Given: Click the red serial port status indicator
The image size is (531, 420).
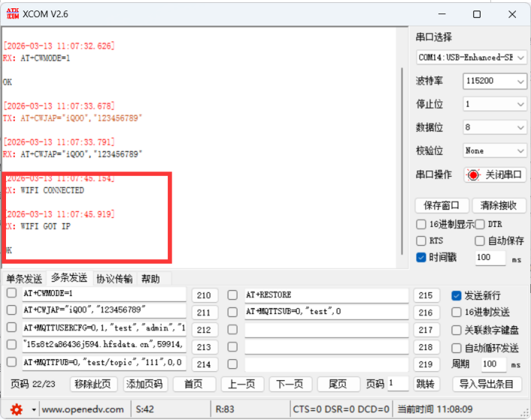Looking at the screenshot, I should [x=473, y=175].
